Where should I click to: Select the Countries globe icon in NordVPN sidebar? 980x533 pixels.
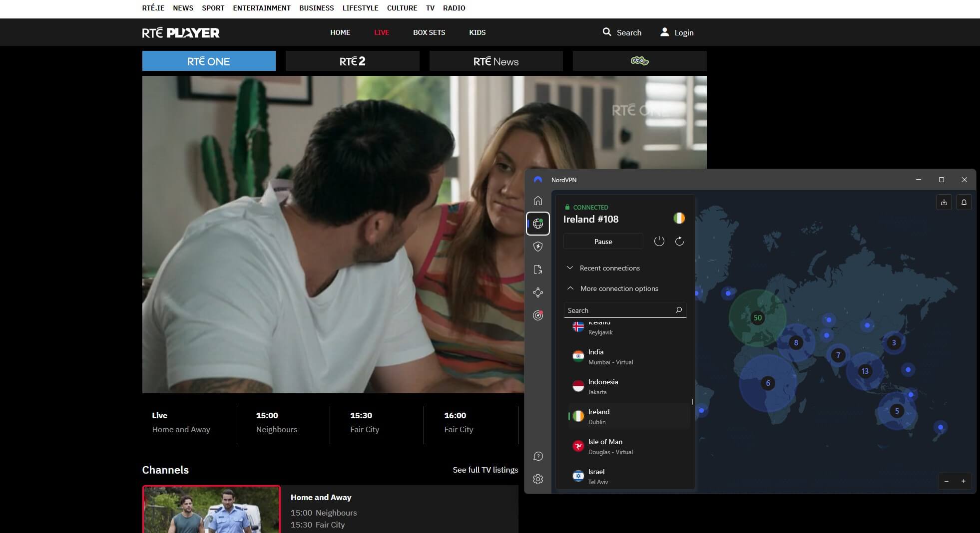click(538, 224)
